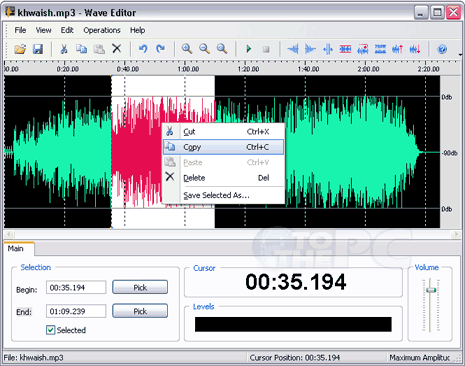Click the 2:00.00 mark on the time ruler
The image size is (465, 366).
[368, 69]
